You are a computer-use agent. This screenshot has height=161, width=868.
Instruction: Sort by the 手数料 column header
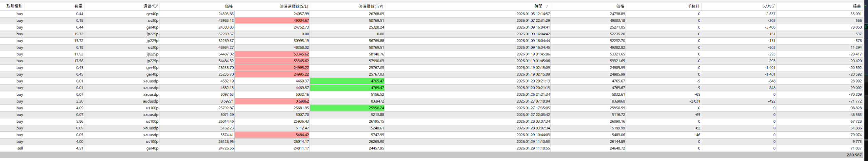click(x=693, y=6)
